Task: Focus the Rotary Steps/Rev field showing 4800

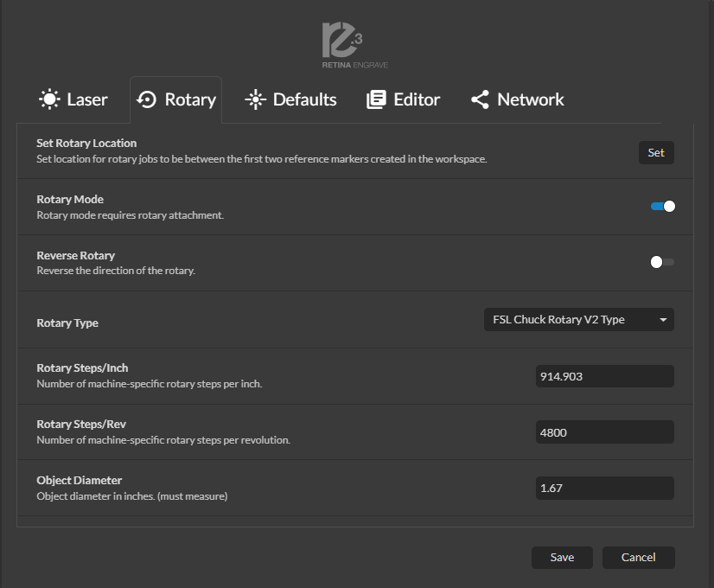Action: [604, 432]
